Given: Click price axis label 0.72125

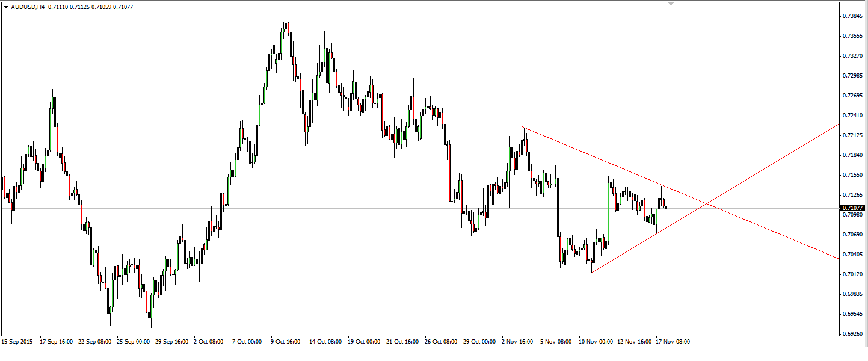Looking at the screenshot, I should 853,135.
